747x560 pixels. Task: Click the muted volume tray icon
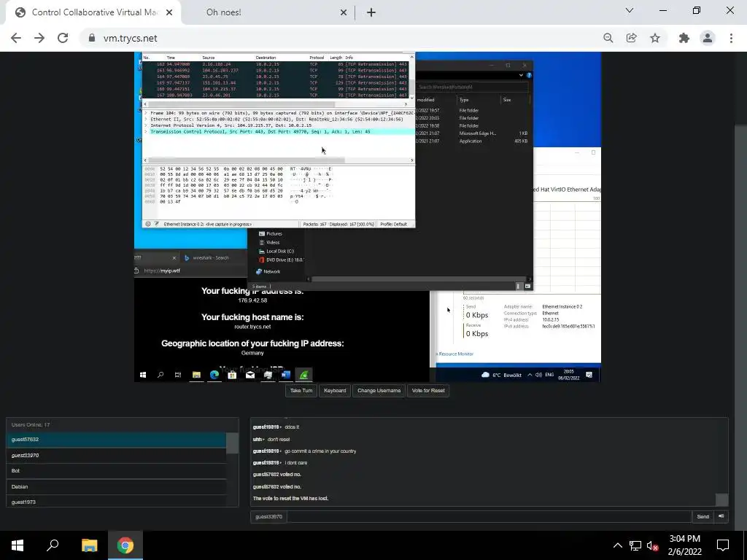click(653, 545)
